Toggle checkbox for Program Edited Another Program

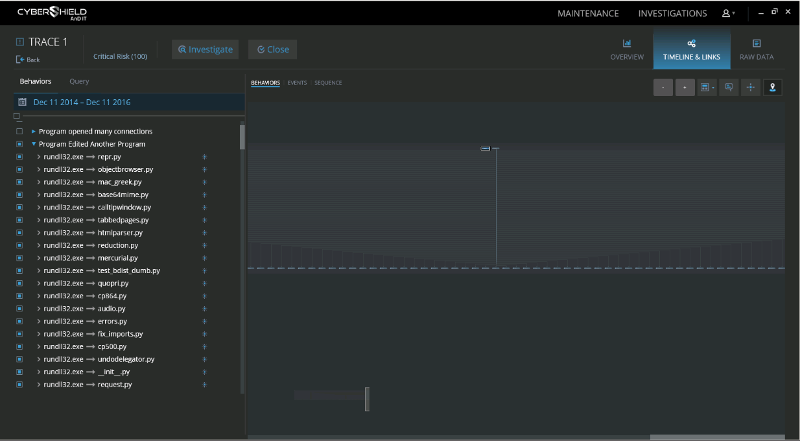click(19, 144)
